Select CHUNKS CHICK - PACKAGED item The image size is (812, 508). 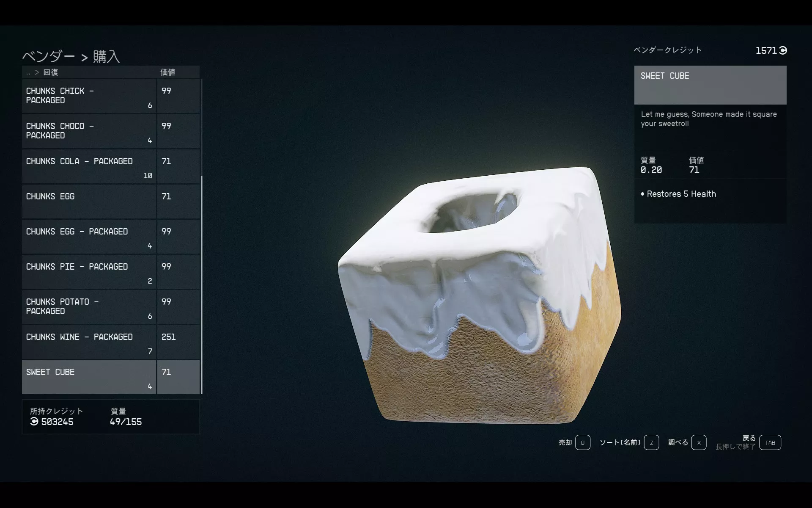pyautogui.click(x=111, y=96)
